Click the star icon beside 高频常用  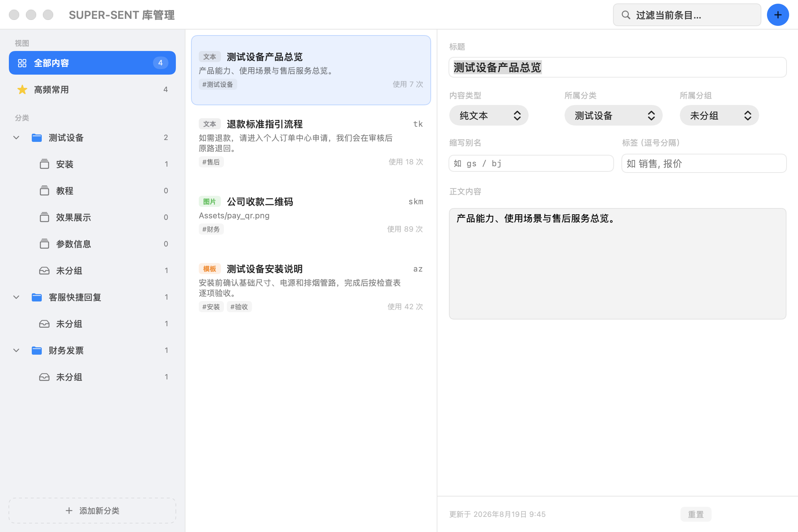tap(22, 90)
